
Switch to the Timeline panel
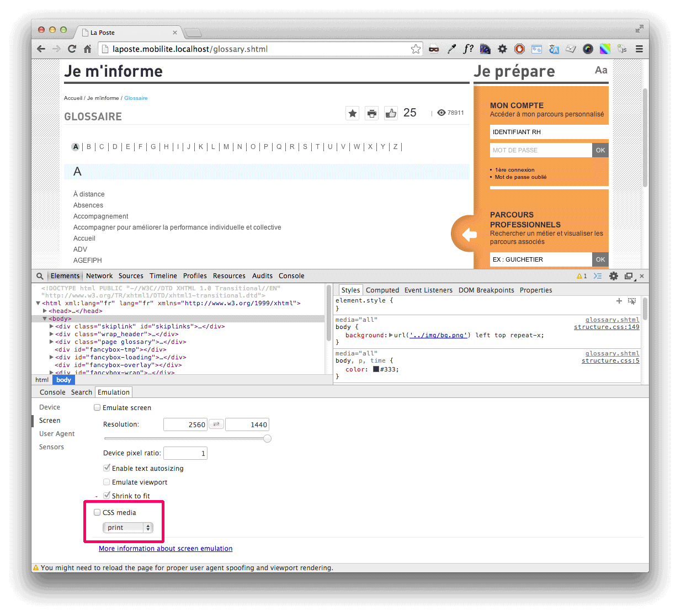(x=163, y=276)
